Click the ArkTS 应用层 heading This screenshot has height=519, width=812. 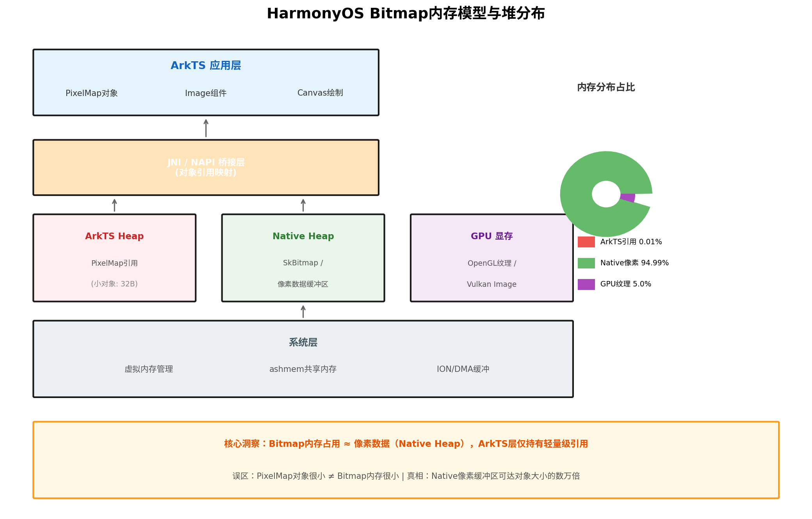206,66
